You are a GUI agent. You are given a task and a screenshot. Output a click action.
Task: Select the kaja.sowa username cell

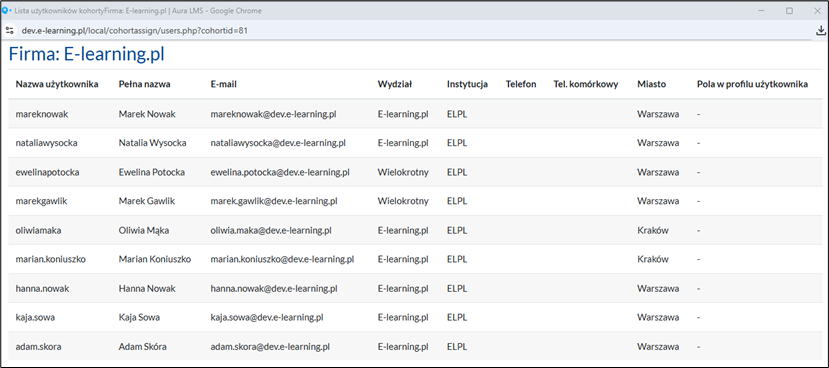tap(35, 318)
